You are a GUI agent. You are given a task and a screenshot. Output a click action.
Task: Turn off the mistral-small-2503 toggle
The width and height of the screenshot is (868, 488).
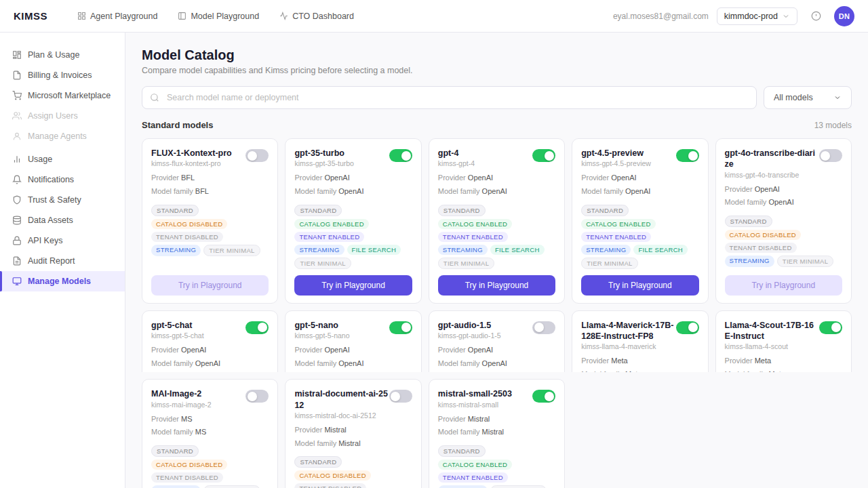(x=544, y=396)
